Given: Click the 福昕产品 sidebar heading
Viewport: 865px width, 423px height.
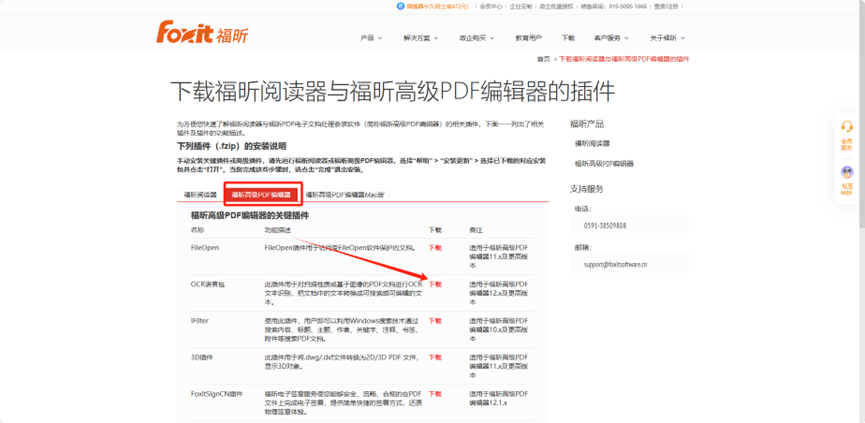Looking at the screenshot, I should 586,124.
